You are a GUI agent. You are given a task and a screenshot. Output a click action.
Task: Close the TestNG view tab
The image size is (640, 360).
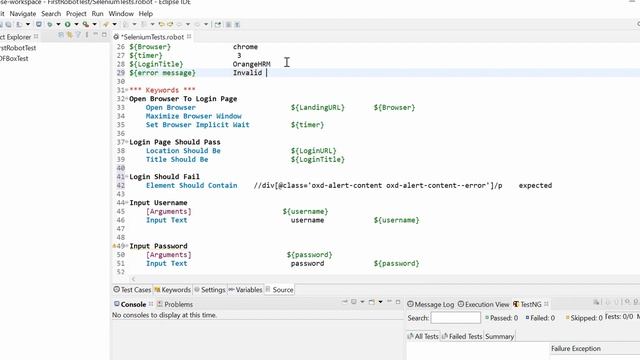point(546,304)
